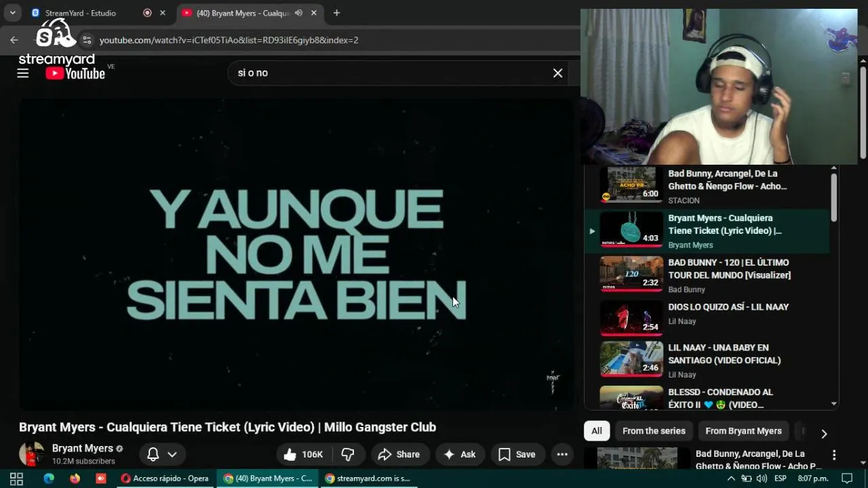
Task: Open site information icon in address bar
Action: click(x=86, y=40)
